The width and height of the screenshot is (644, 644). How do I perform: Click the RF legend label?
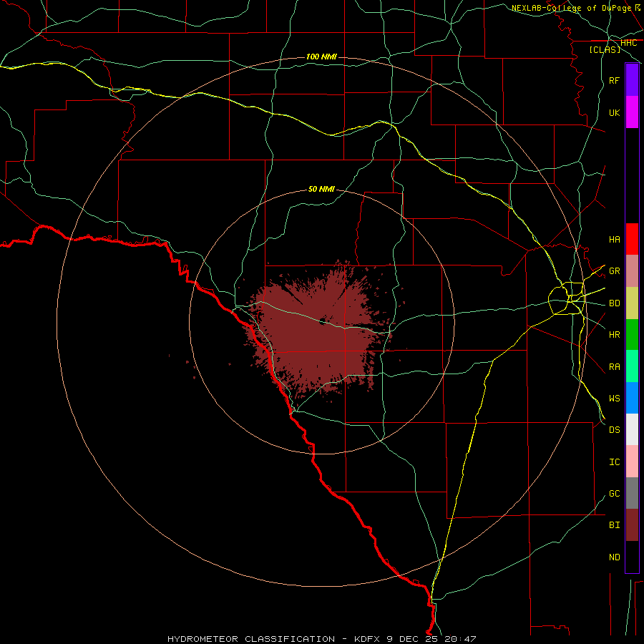(614, 80)
